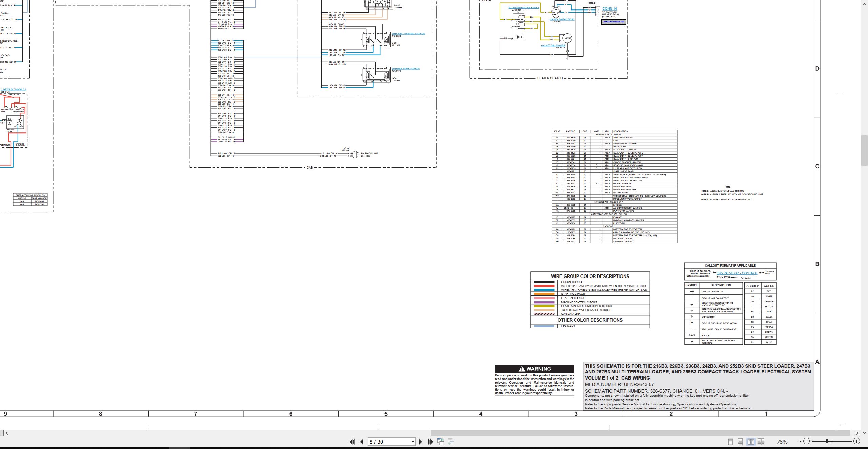
Task: Click the INSTRUMENT PANEL row in harness table
Action: click(x=614, y=171)
